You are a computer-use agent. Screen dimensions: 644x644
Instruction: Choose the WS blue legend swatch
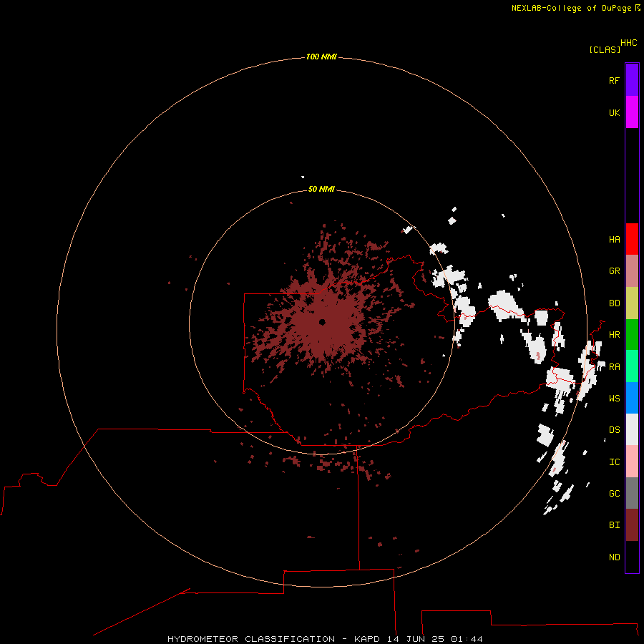(632, 398)
